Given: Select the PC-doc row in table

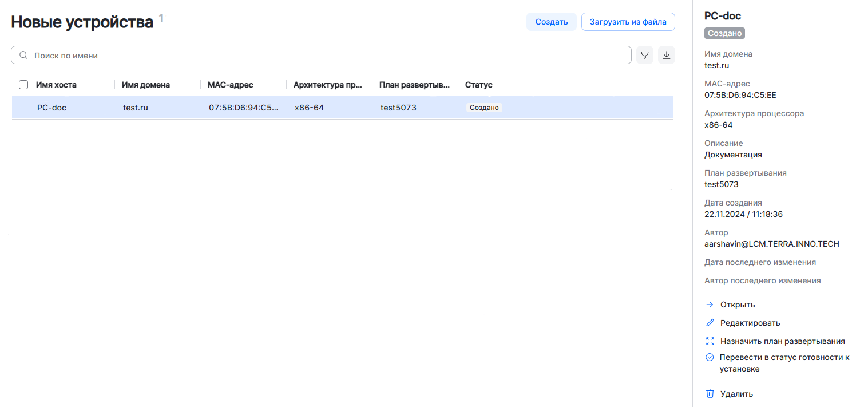Looking at the screenshot, I should [x=51, y=108].
